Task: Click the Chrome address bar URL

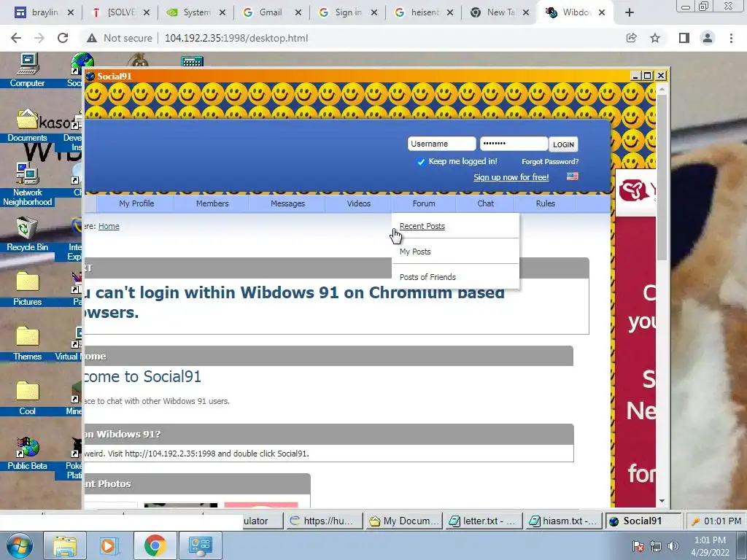Action: tap(236, 38)
